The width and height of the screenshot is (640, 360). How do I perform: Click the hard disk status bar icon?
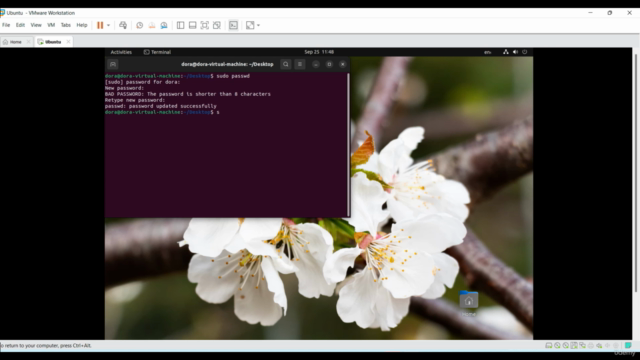[549, 346]
